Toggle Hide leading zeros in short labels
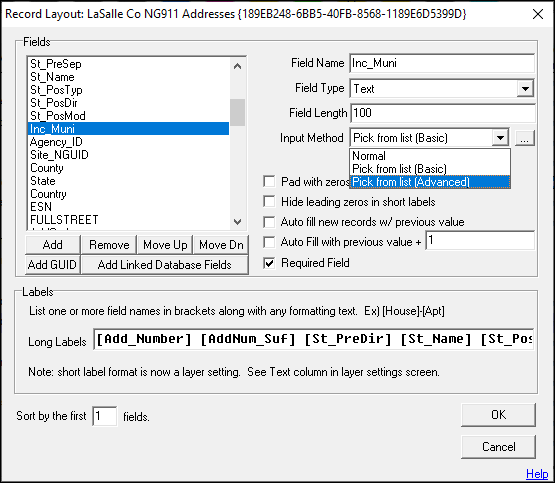 [269, 202]
